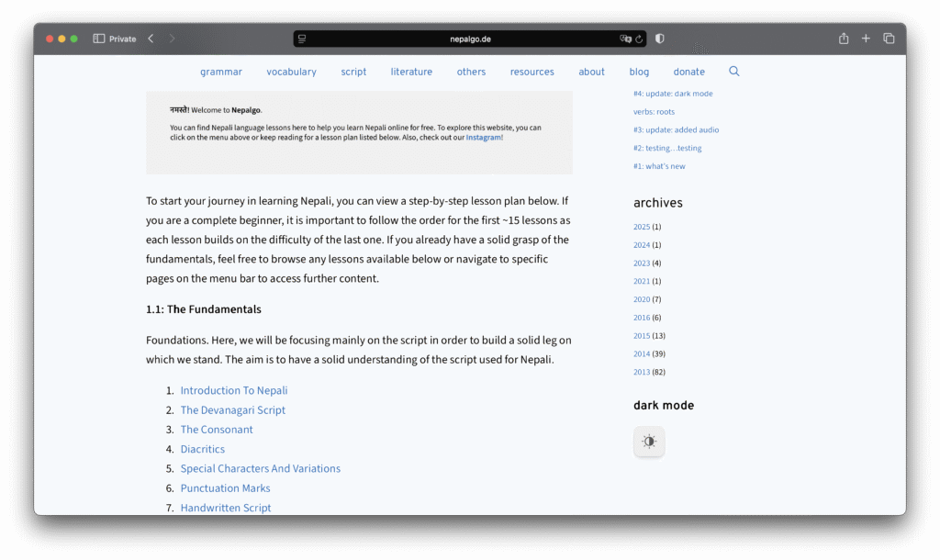Open the 2025 archive
This screenshot has height=560, width=940.
(x=642, y=227)
